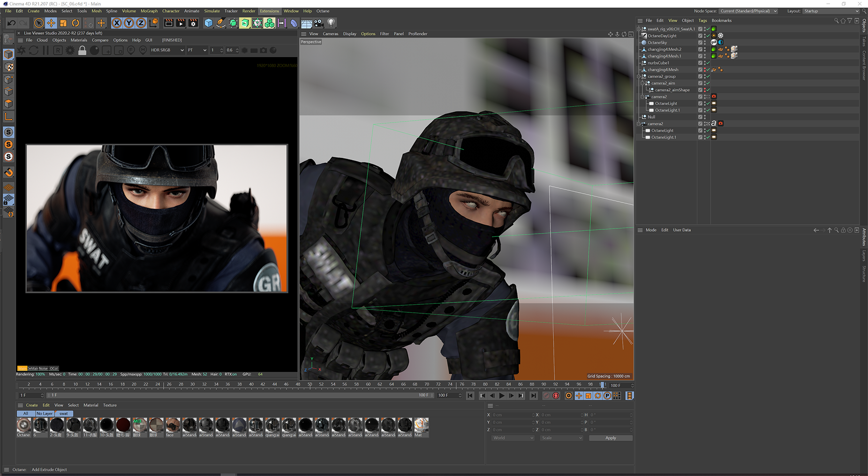This screenshot has height=476, width=868.
Task: Click the Autokeying button
Action: 556,396
